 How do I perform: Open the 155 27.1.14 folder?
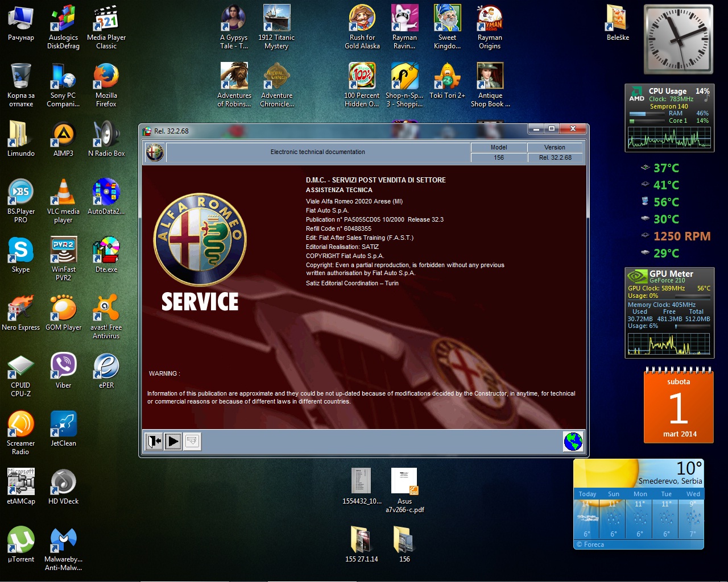[362, 545]
